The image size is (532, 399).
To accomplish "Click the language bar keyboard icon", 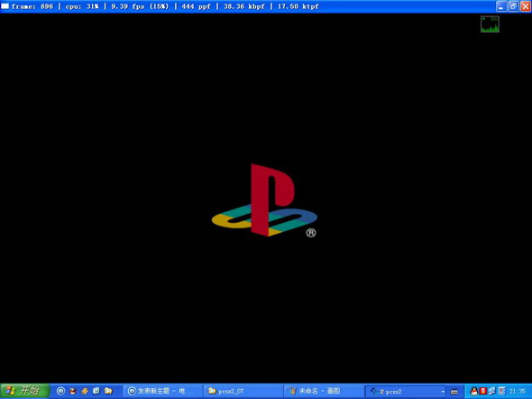I will coord(454,392).
